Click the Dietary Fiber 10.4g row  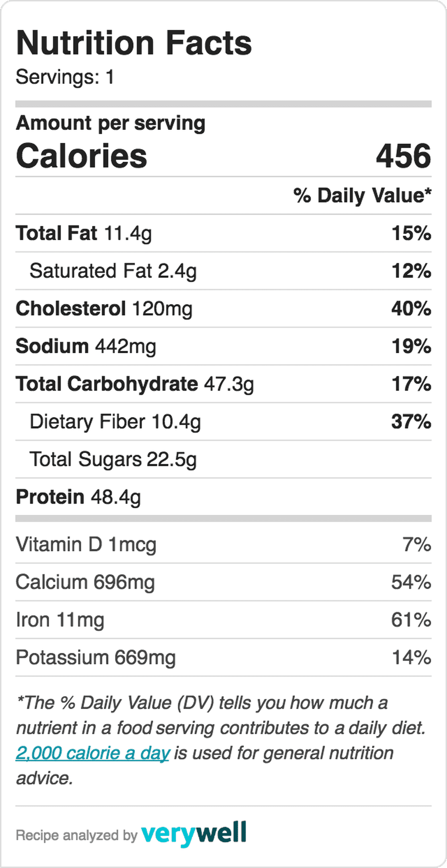223,421
